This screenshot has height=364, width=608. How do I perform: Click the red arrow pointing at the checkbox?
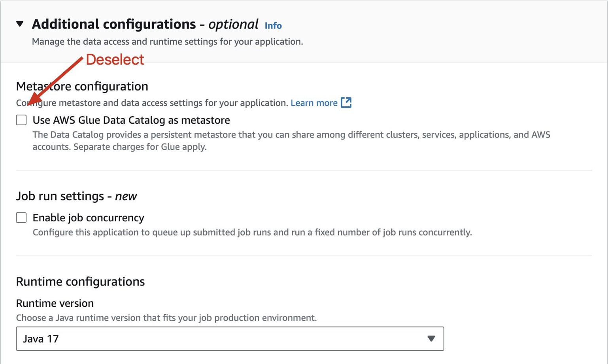[x=55, y=80]
